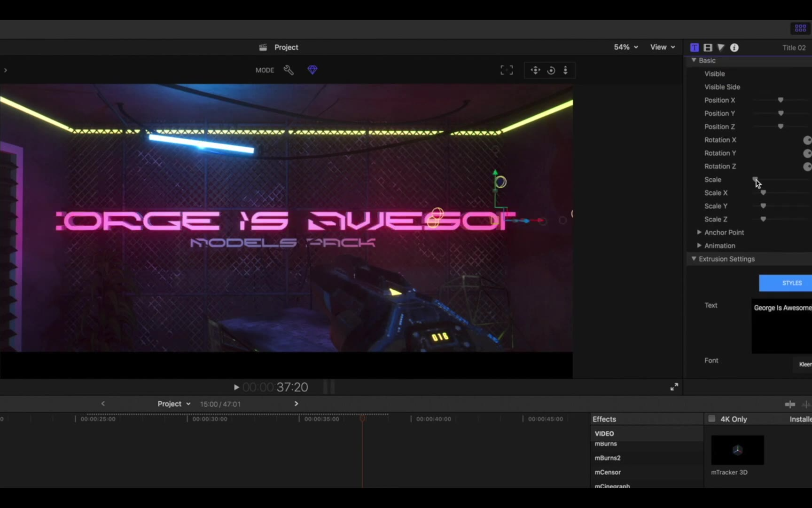Open the Video inspector tab icon
This screenshot has width=812, height=508.
click(708, 48)
